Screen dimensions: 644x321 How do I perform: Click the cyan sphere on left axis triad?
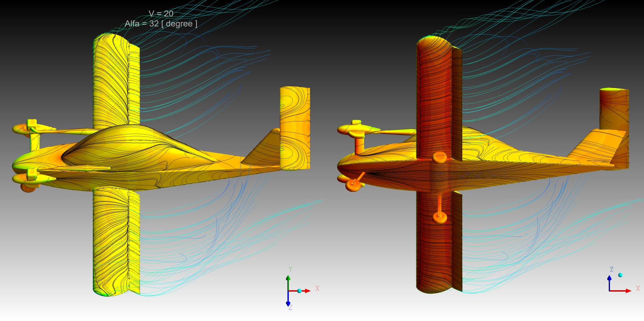pyautogui.click(x=299, y=291)
